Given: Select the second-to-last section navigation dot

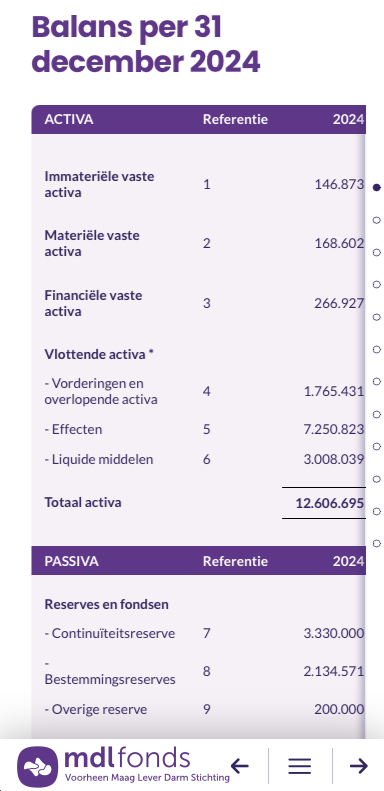Looking at the screenshot, I should point(376,512).
